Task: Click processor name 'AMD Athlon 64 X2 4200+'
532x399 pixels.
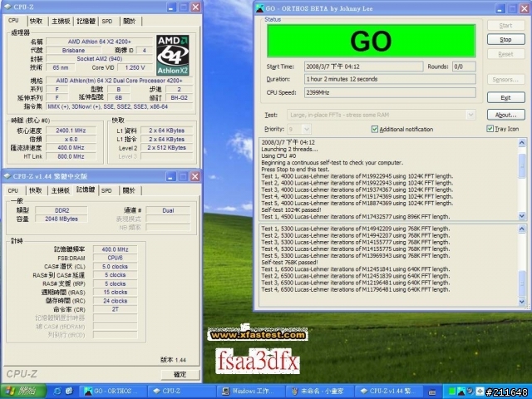Action: pos(100,42)
